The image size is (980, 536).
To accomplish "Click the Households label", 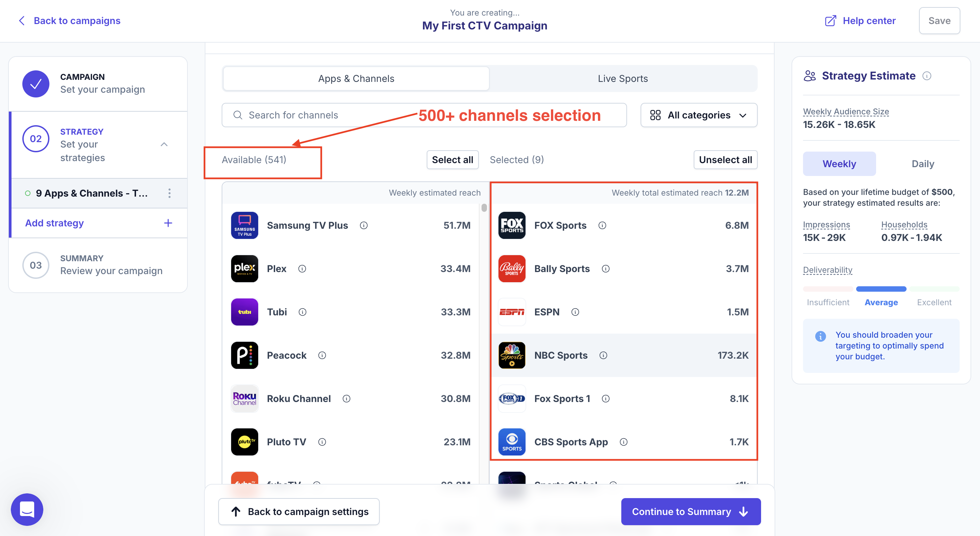I will click(904, 225).
